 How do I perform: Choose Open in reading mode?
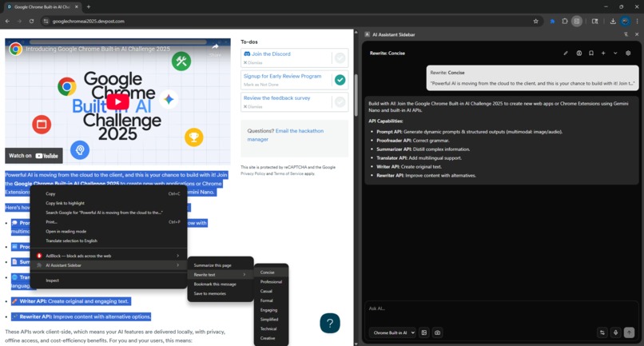[x=109, y=232]
